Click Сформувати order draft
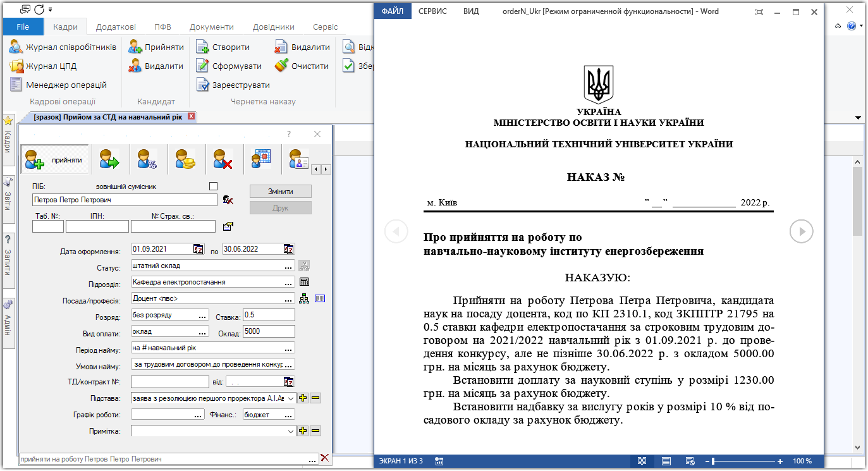Screen dimensions: 868x471 (228, 66)
